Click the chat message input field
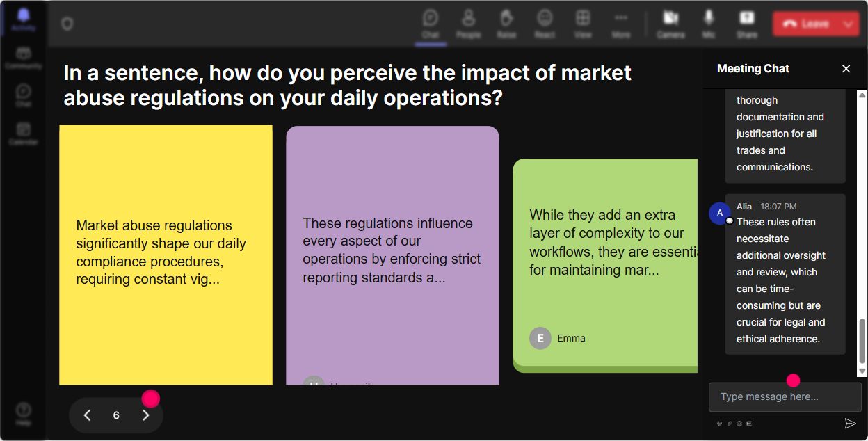Screen dimensions: 868x441 (785, 397)
